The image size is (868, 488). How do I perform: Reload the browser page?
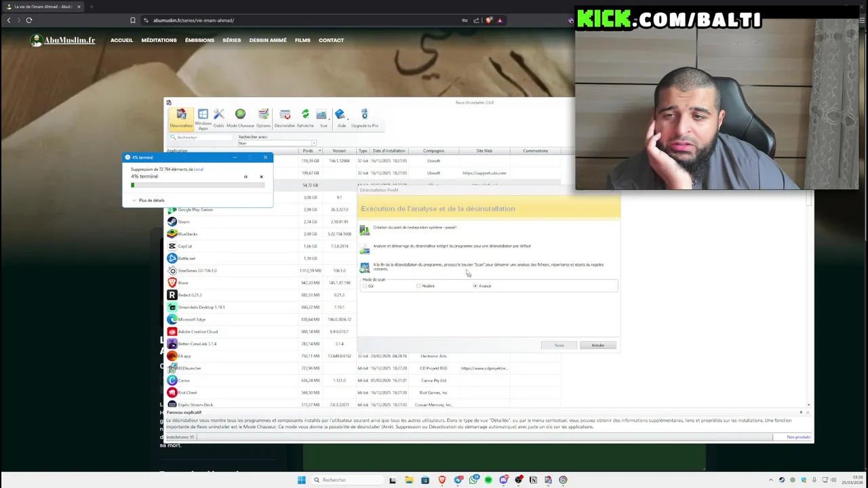pyautogui.click(x=29, y=20)
